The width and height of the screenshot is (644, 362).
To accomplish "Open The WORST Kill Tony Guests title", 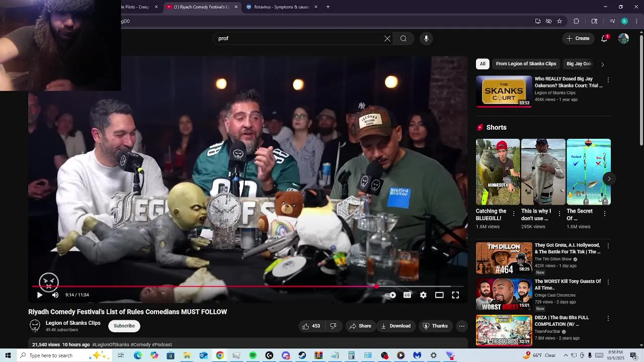I will (x=568, y=285).
